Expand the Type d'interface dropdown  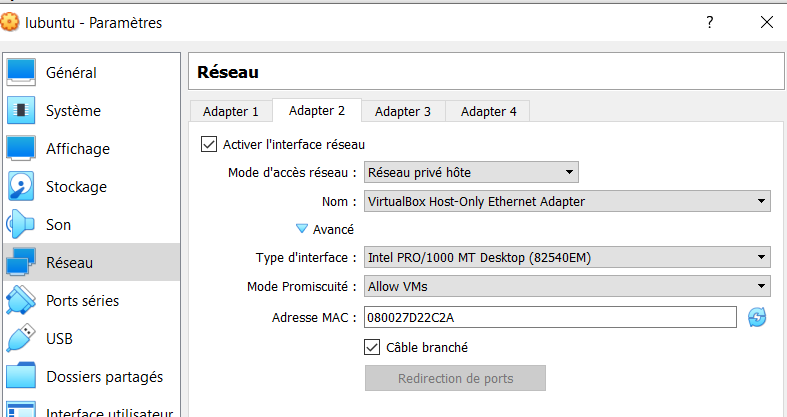567,258
